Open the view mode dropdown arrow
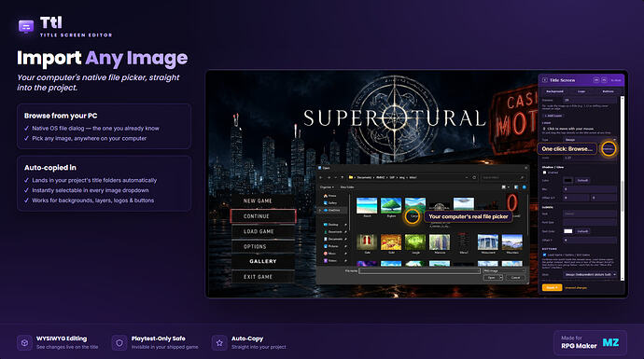The height and width of the screenshot is (359, 644). tap(508, 187)
